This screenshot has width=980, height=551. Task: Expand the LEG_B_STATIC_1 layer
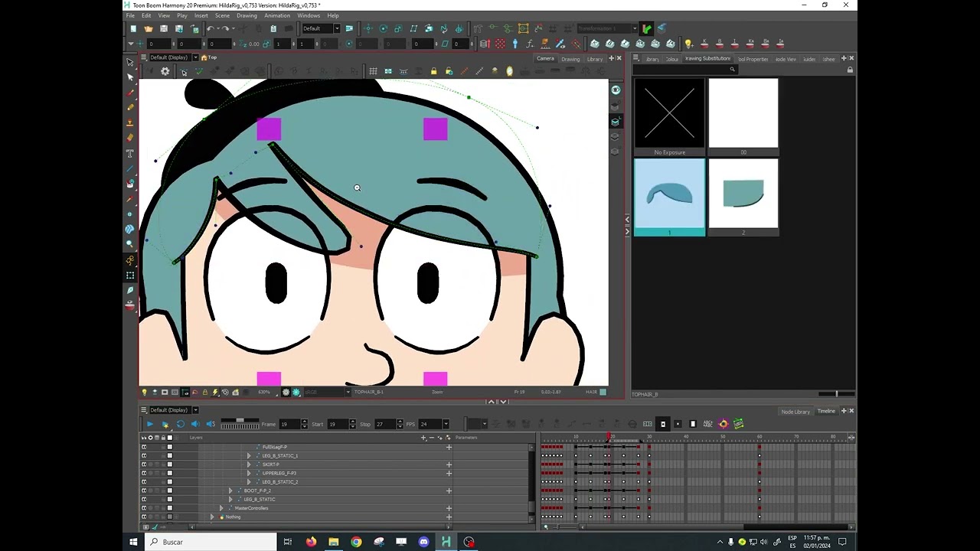(248, 455)
